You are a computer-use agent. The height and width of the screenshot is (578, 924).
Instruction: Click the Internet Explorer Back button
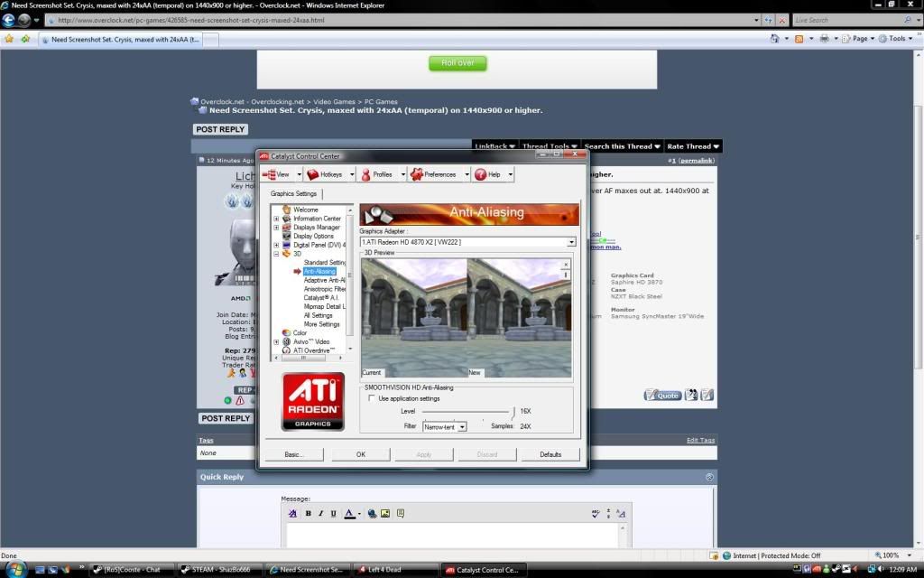pos(8,20)
